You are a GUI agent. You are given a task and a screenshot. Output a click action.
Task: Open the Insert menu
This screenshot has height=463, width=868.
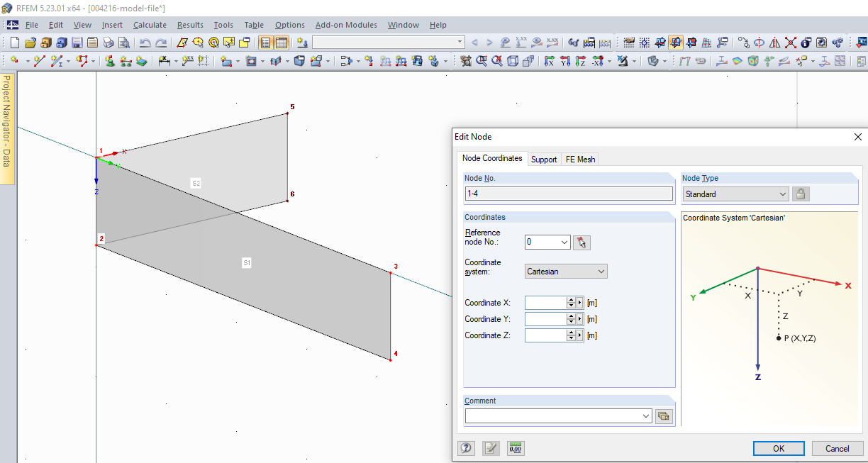coord(112,25)
